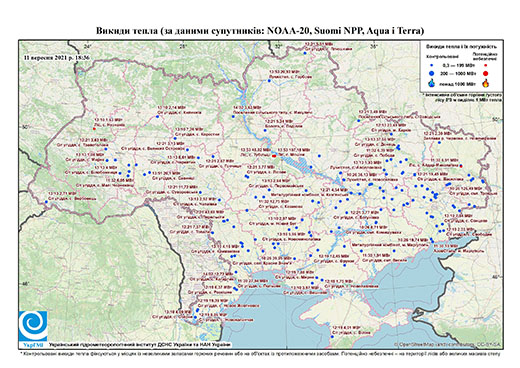
Task: Click the red marker labeled 6,91 МВт
Action: [461, 166]
